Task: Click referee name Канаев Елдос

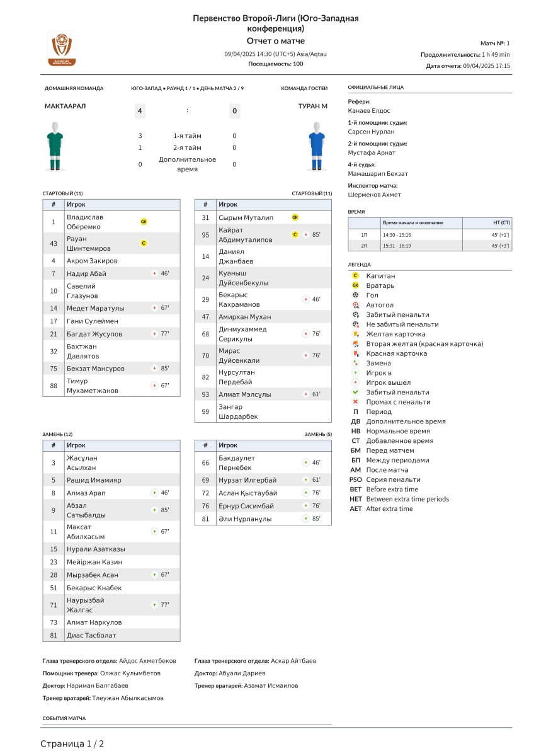Action: click(x=369, y=111)
